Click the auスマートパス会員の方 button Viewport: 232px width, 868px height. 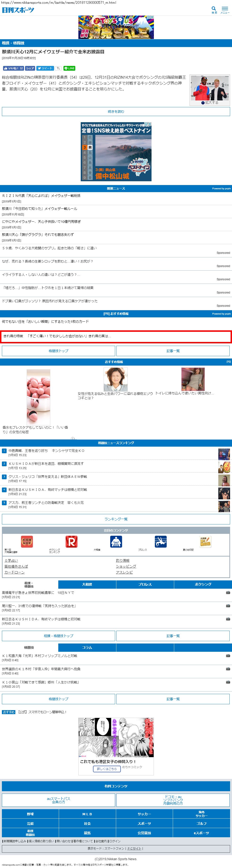click(x=59, y=800)
